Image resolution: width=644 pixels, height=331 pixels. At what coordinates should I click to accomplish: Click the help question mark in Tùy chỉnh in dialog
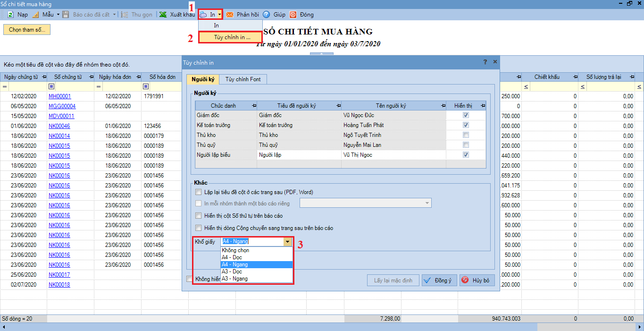[485, 62]
